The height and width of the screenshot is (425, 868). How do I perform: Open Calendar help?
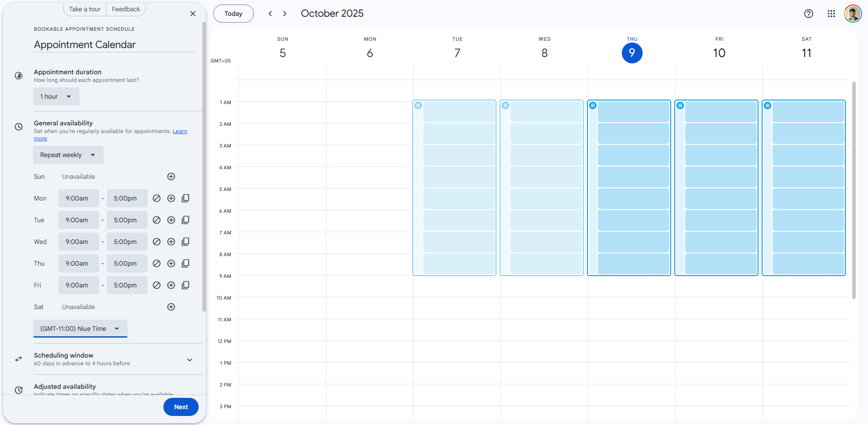[809, 14]
